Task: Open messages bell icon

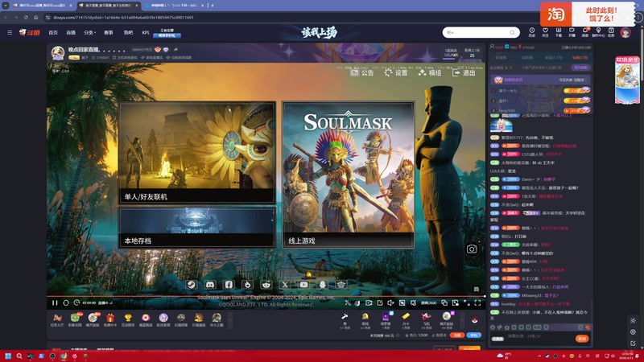Action: point(585,32)
